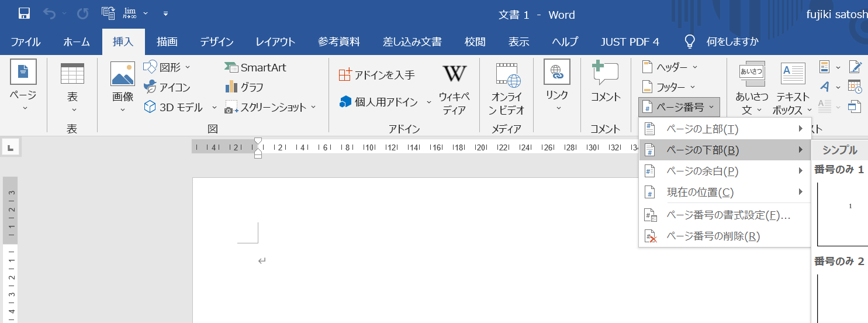The image size is (868, 323).
Task: Switch to the 校閲 tab
Action: click(x=475, y=42)
